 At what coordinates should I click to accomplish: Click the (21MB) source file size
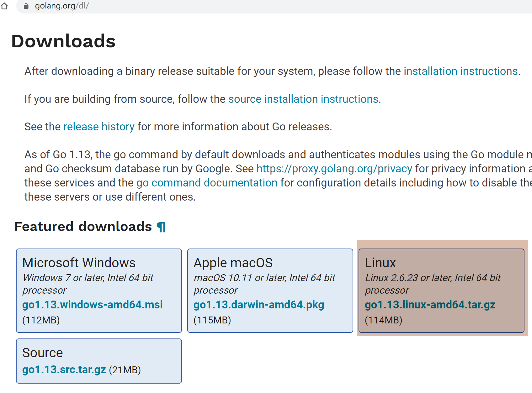125,370
